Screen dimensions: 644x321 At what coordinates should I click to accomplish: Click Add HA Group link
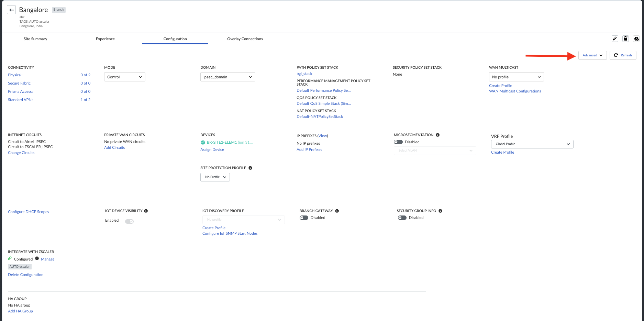[x=21, y=311]
